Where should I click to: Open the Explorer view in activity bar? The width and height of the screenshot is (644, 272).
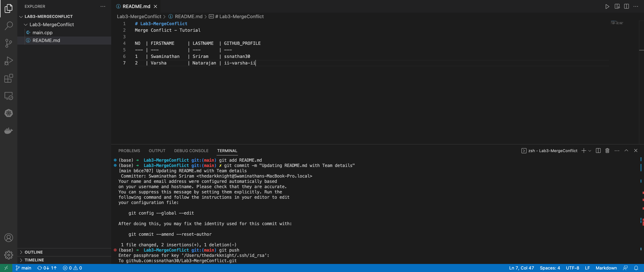(x=9, y=9)
